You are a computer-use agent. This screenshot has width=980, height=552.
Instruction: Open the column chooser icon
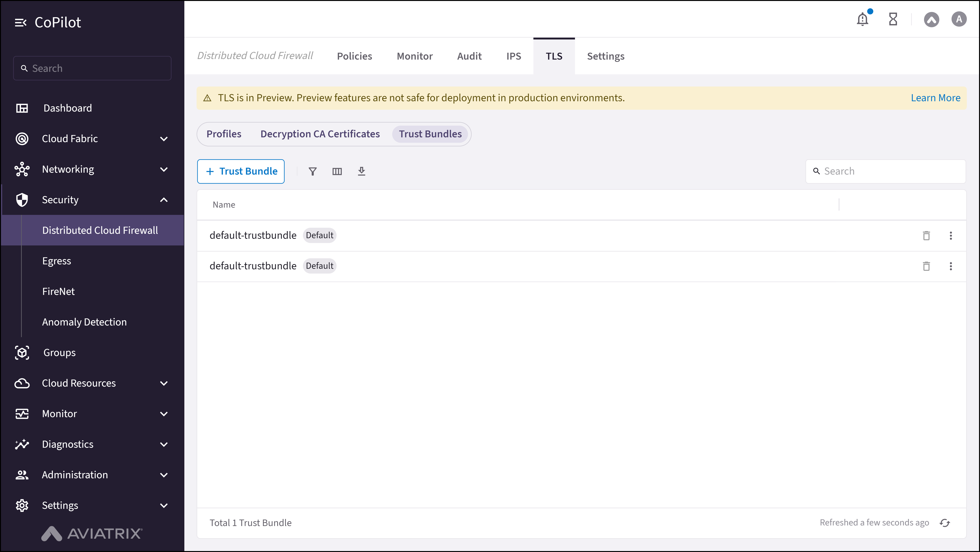point(337,172)
